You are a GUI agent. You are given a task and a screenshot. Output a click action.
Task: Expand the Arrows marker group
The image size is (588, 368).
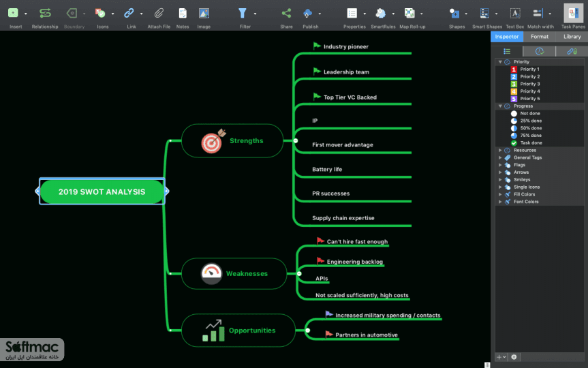tap(500, 172)
